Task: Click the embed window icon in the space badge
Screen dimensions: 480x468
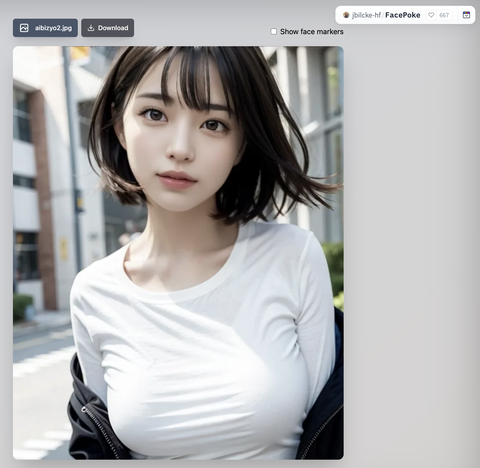Action: tap(466, 15)
